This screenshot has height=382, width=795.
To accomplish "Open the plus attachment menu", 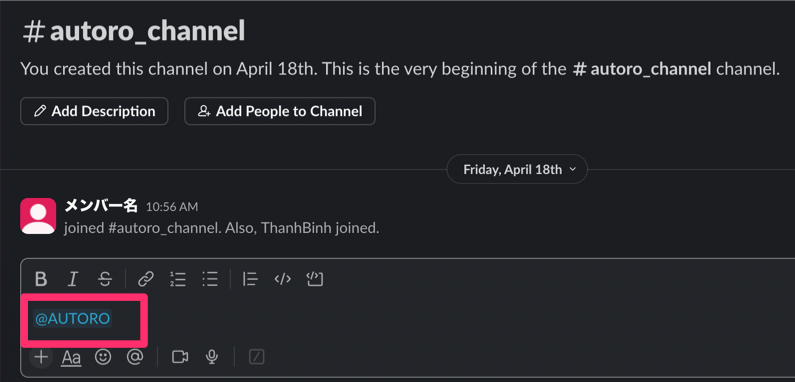I will coord(41,357).
